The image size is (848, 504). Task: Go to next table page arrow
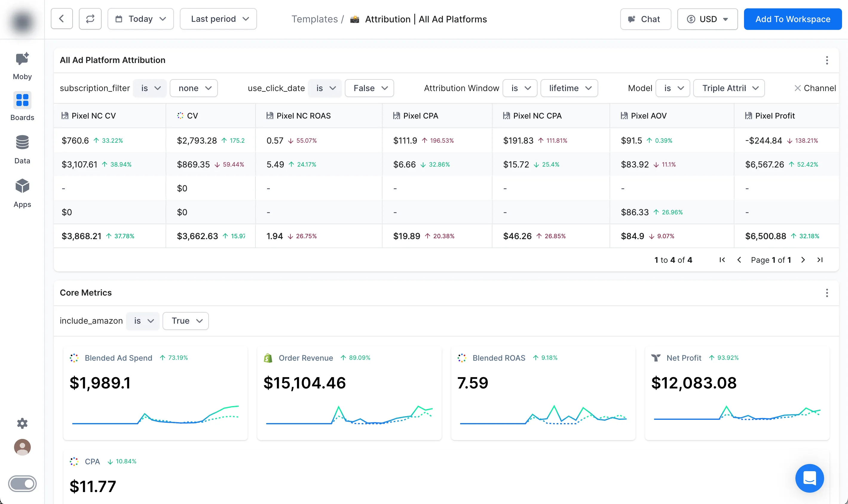point(803,260)
